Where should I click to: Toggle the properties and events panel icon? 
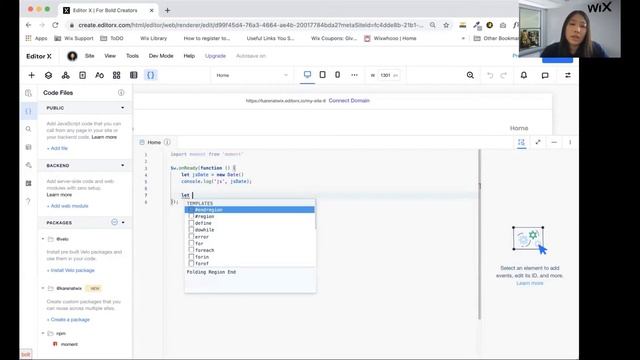coord(521,142)
